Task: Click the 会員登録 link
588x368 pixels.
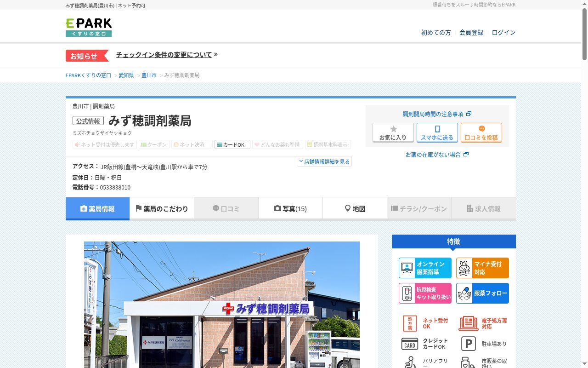Action: click(471, 32)
